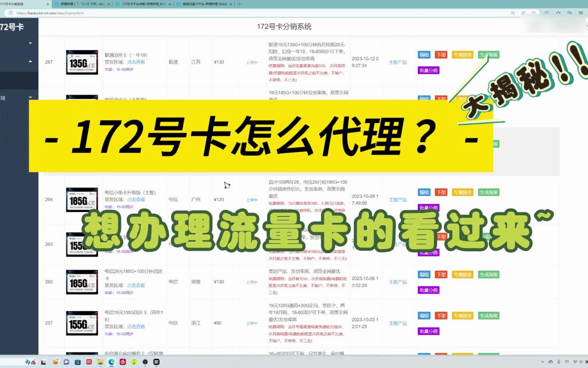Open 点击查看 link for 联通沧州卡
588x368 pixels.
(136, 62)
